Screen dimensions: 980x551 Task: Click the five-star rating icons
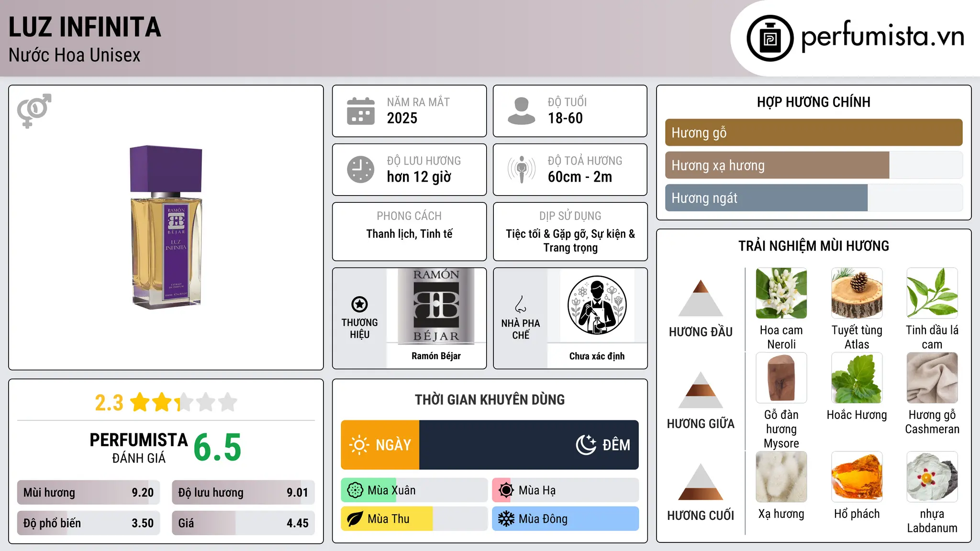[x=183, y=402]
